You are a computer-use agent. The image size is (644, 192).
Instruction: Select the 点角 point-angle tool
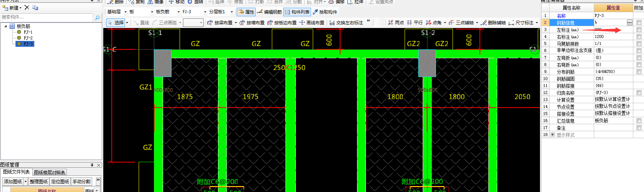[x=433, y=23]
